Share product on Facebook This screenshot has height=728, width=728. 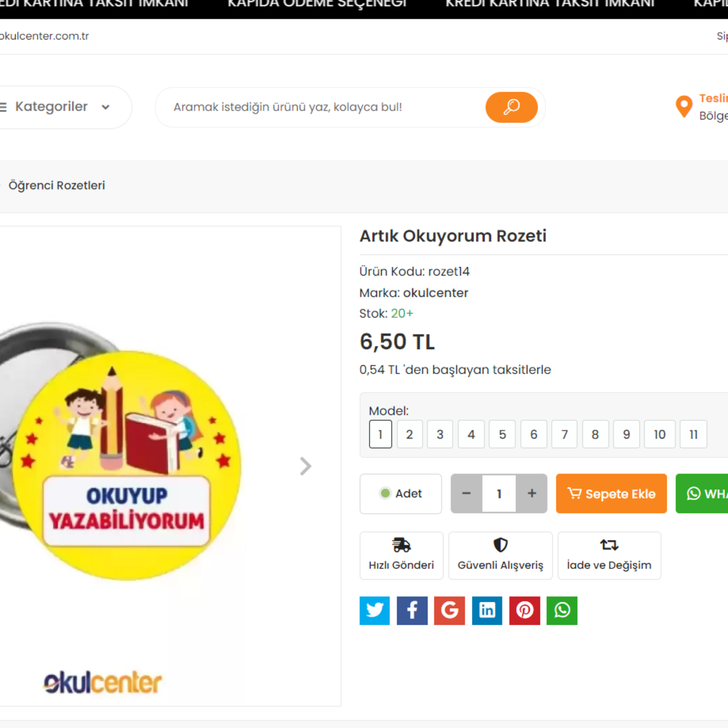coord(412,611)
